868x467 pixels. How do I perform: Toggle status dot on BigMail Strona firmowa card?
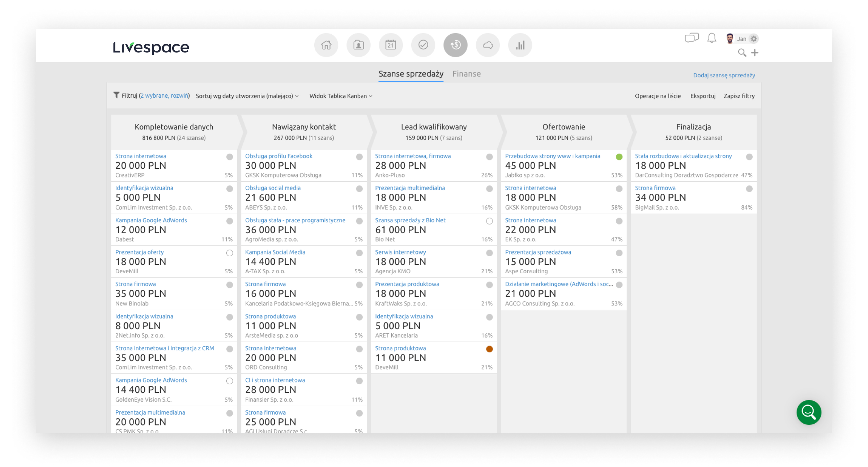(749, 189)
